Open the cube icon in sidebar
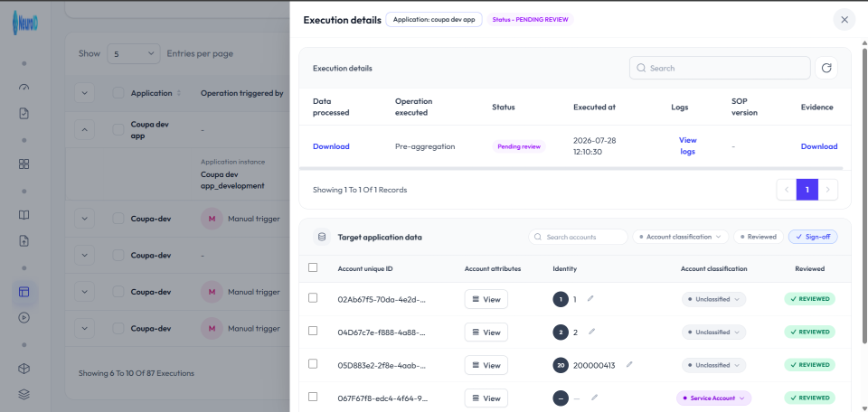 tap(24, 369)
